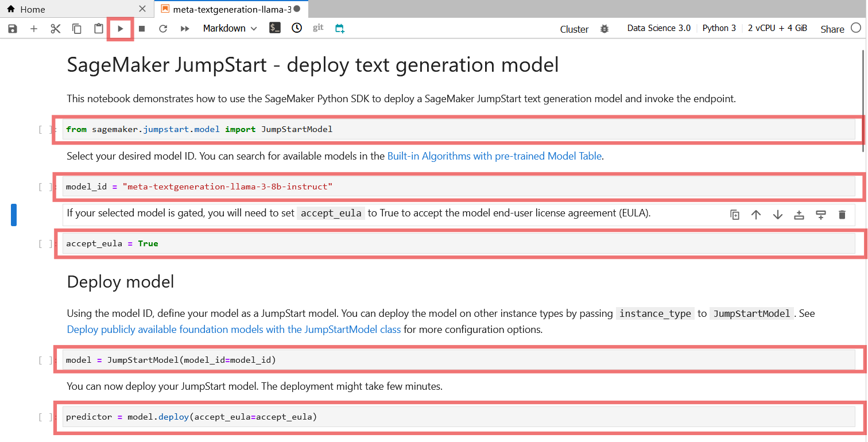Click the Share button

click(832, 29)
